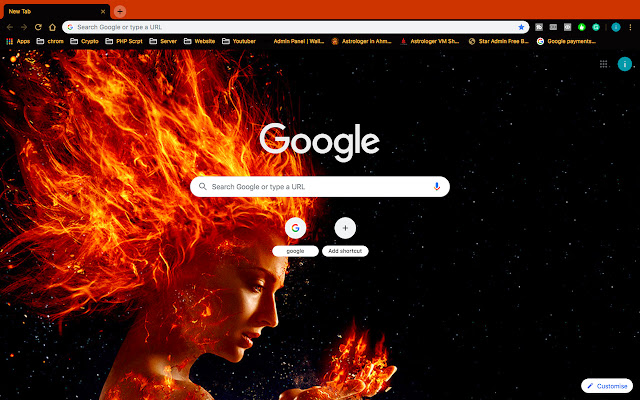The width and height of the screenshot is (640, 400).
Task: Click the magnifier icon in search box
Action: pyautogui.click(x=202, y=187)
